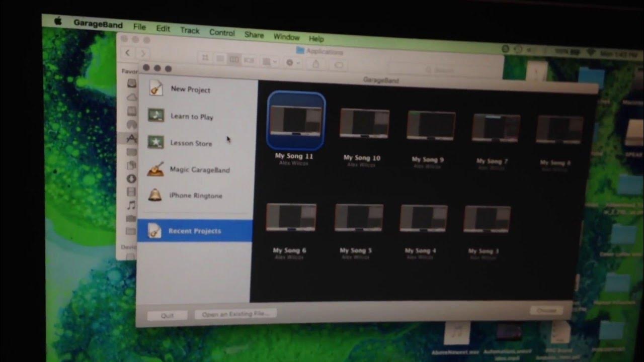Select the My Song 11 project thumbnail
This screenshot has height=362, width=644.
click(296, 121)
